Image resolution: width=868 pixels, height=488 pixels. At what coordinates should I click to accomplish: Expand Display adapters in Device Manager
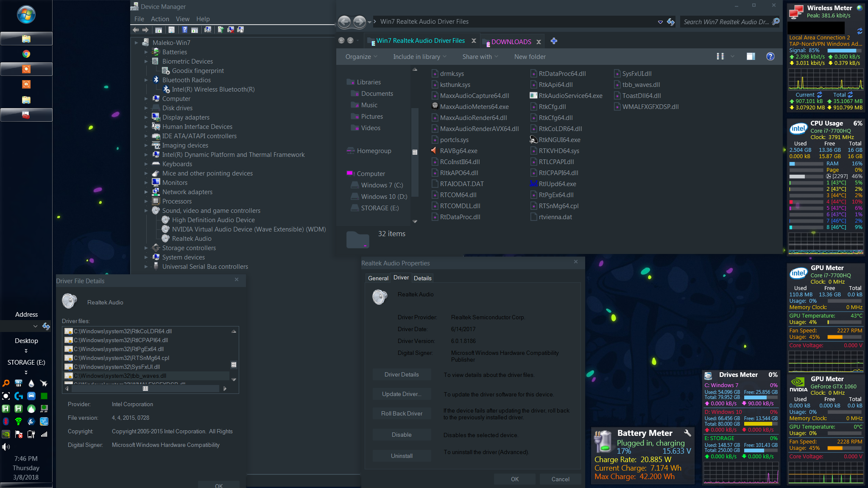click(146, 117)
